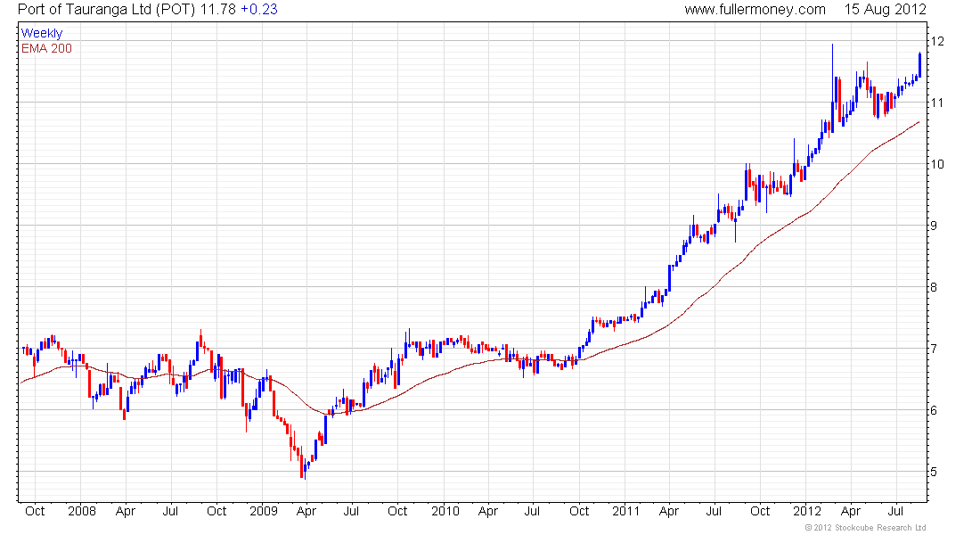This screenshot has width=980, height=535.
Task: Click the price value 11.78
Action: pyautogui.click(x=217, y=10)
